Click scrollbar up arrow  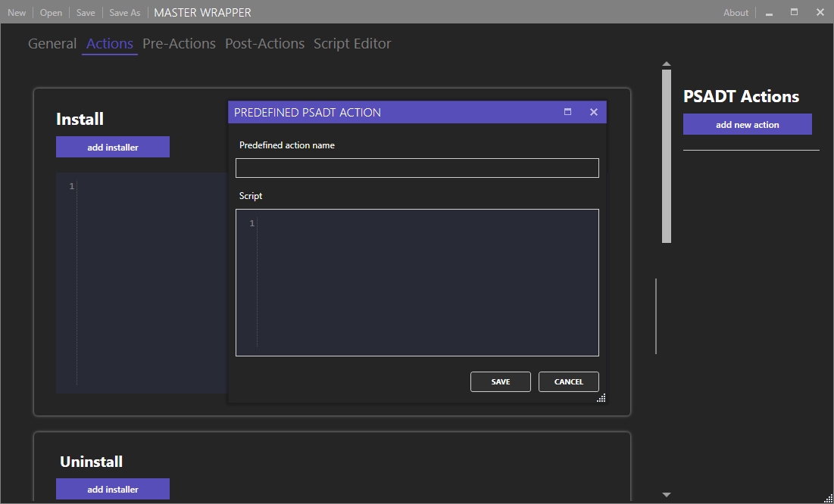(x=667, y=64)
